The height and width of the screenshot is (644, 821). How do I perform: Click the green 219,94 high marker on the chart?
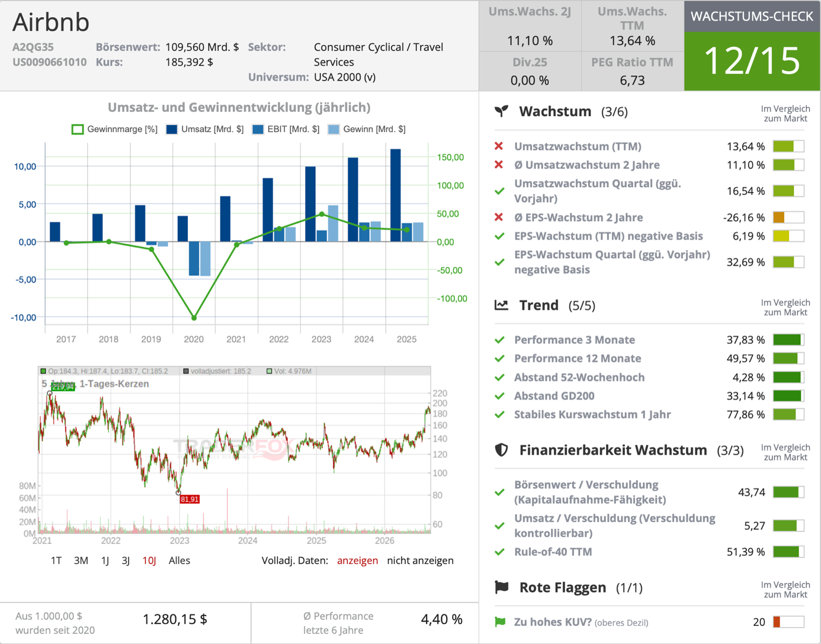(63, 387)
